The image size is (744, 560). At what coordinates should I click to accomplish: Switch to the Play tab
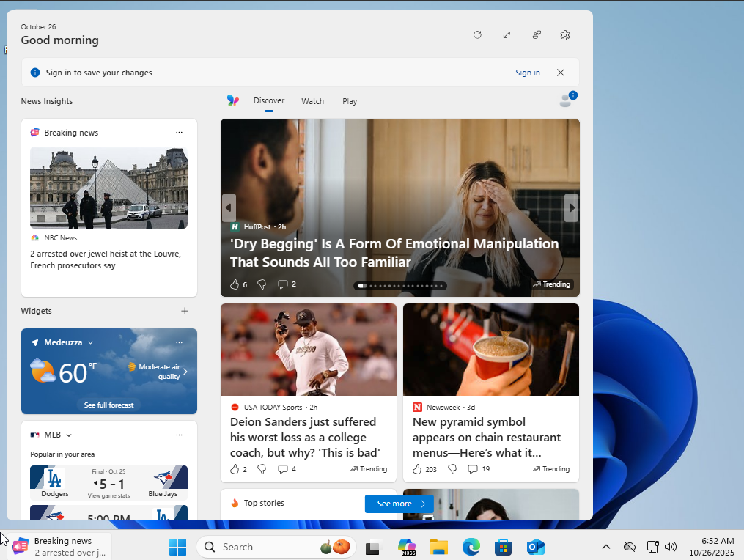coord(350,101)
